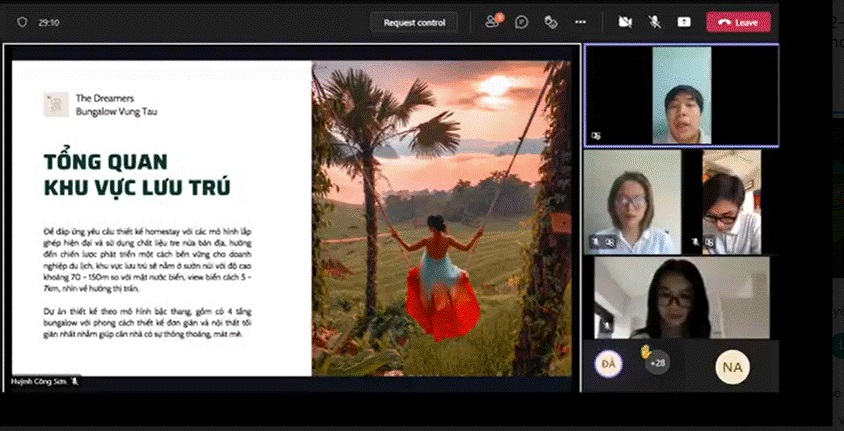
Task: Open the meeting chat
Action: (521, 22)
